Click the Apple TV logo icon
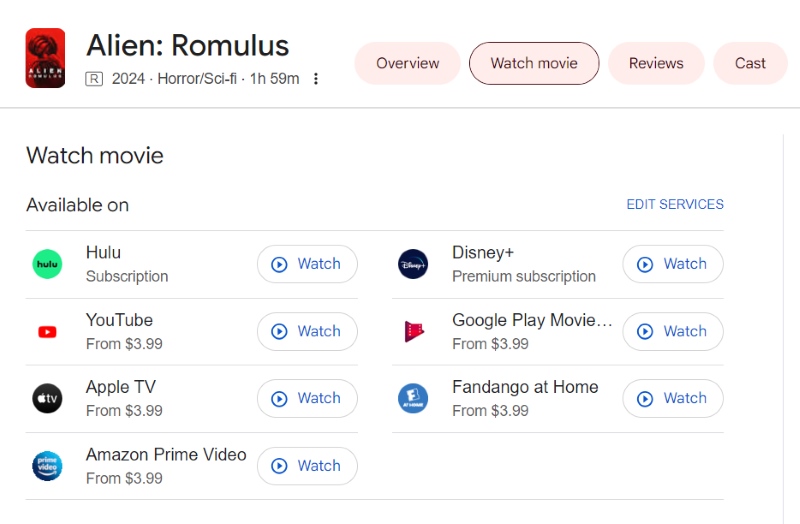This screenshot has height=524, width=800. (47, 398)
